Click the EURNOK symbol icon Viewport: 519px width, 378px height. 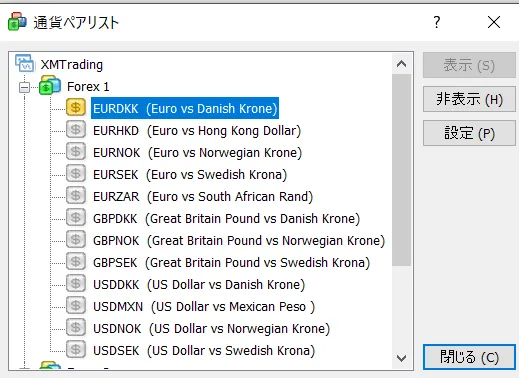(x=76, y=151)
